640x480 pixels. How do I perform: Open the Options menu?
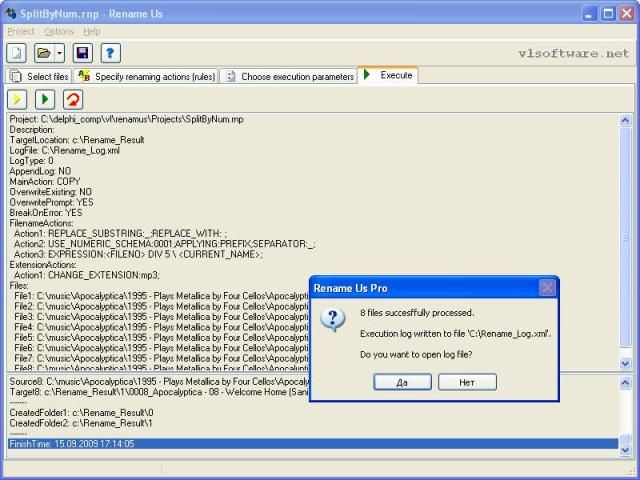59,32
